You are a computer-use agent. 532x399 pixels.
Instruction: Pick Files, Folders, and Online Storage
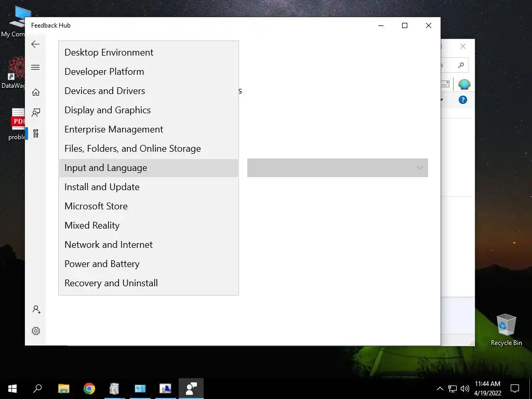[149, 149]
